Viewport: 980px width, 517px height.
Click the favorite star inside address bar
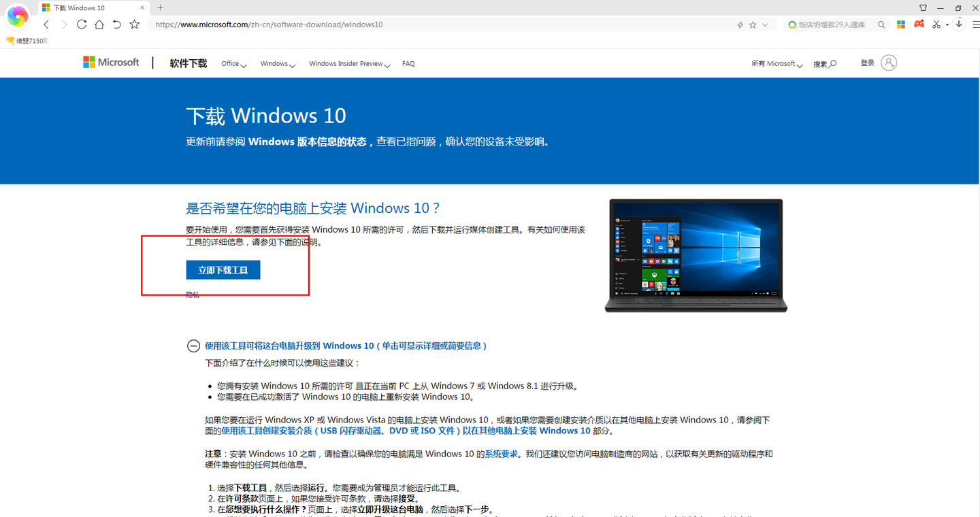[753, 24]
